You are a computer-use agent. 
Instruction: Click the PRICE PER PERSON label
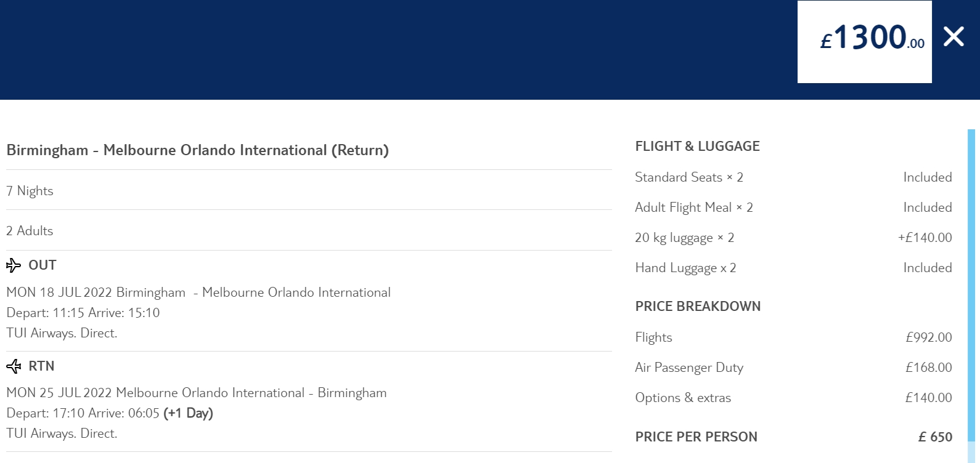pyautogui.click(x=696, y=437)
